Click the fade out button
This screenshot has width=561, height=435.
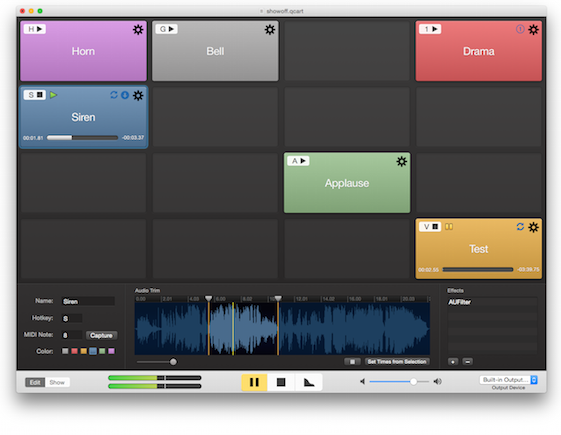(309, 382)
